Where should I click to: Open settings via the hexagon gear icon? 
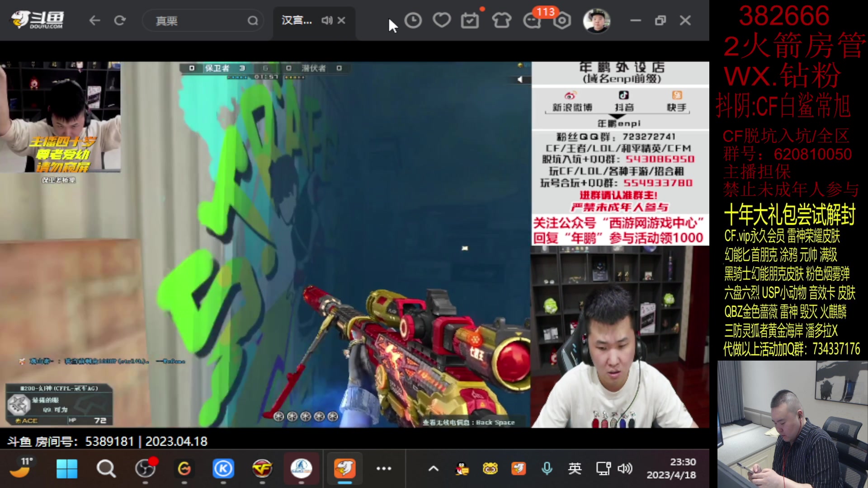pyautogui.click(x=562, y=21)
